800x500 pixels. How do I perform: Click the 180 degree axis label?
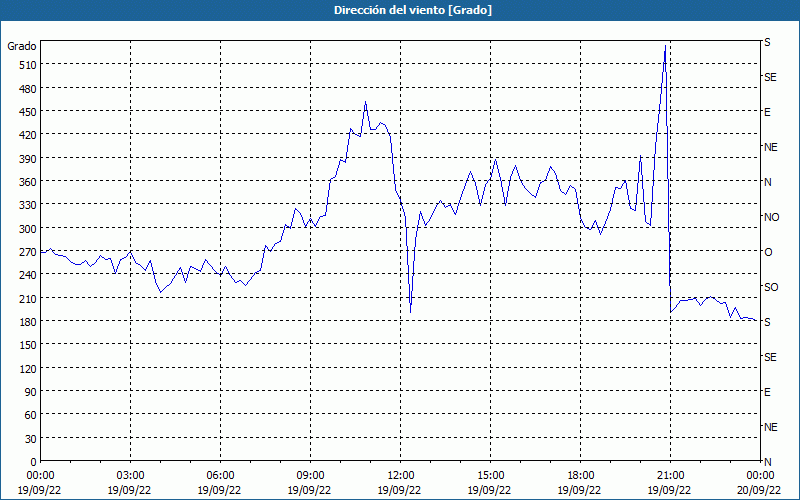(x=28, y=321)
